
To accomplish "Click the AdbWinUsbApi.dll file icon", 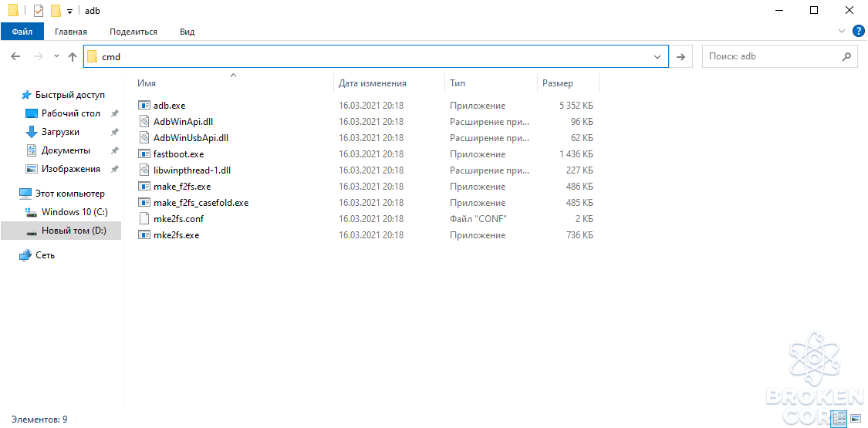I will [144, 138].
